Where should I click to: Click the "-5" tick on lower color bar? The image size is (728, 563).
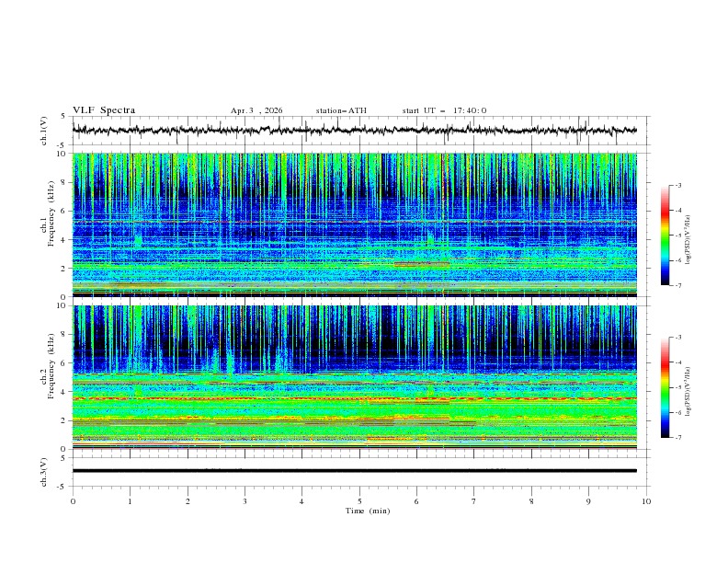coord(678,387)
